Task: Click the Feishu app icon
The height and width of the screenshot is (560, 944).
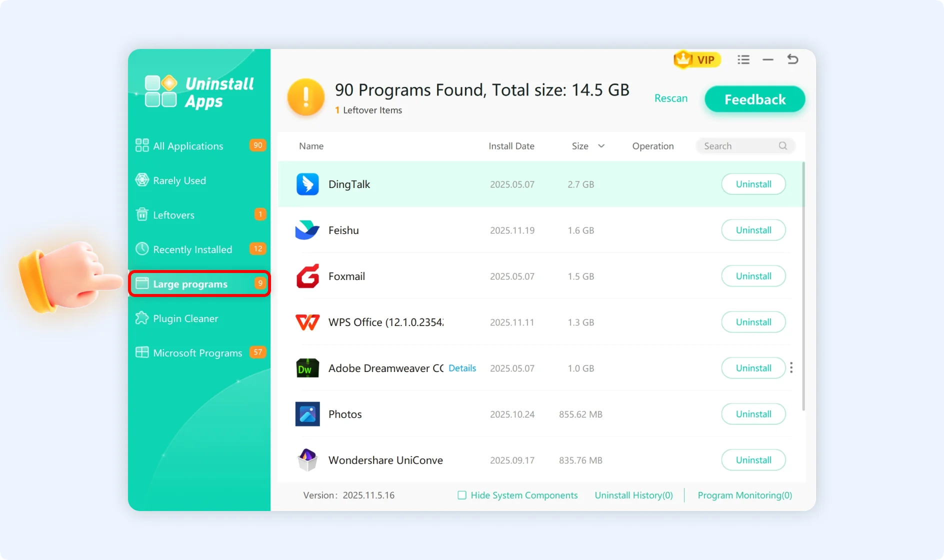Action: (x=307, y=230)
